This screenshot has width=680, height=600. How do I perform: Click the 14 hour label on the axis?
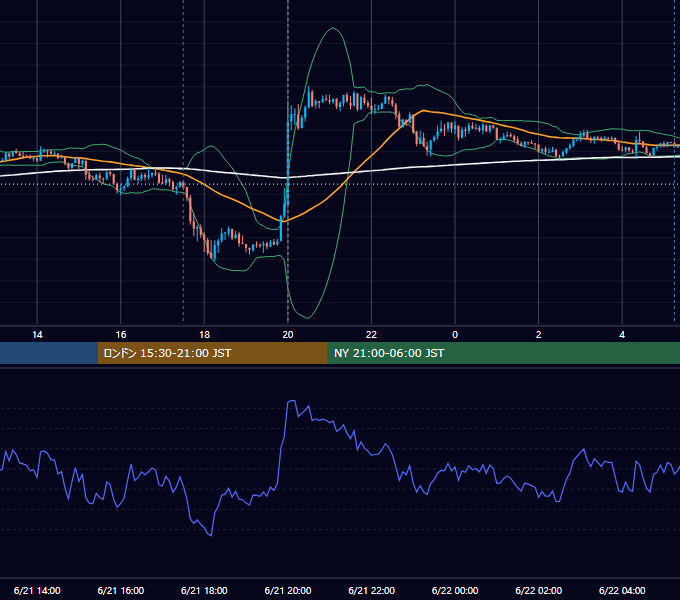coord(37,335)
